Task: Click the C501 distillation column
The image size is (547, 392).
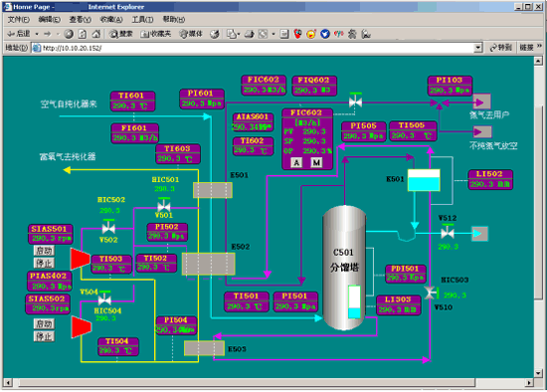Action: click(x=344, y=268)
